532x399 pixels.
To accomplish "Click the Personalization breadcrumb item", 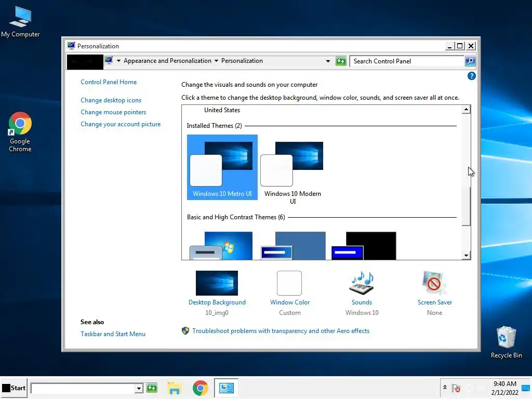I will 242,61.
